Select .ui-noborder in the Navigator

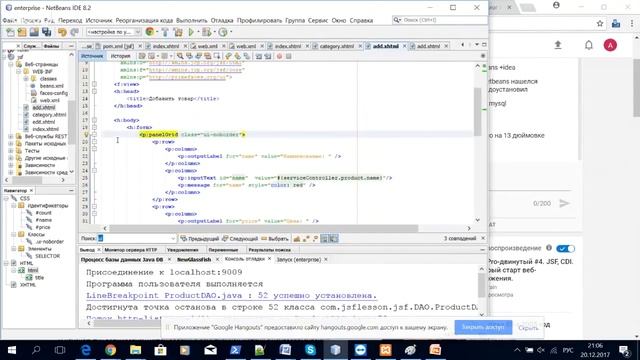50,242
